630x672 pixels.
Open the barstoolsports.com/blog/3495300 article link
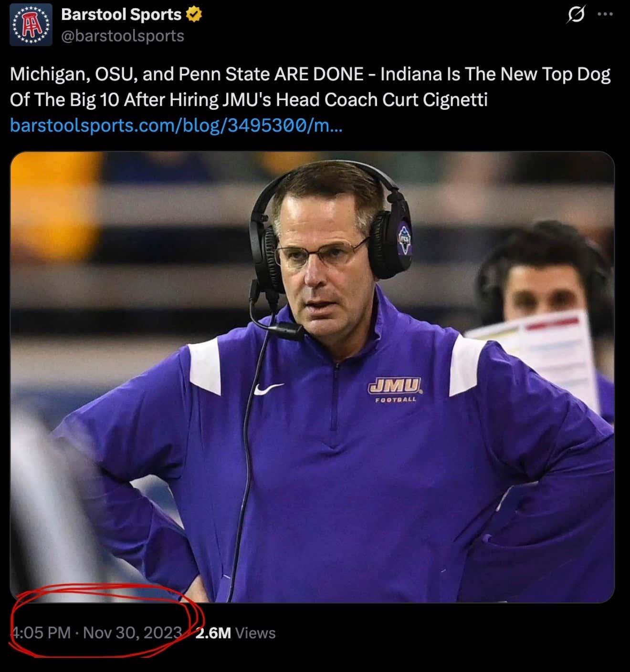(x=177, y=125)
